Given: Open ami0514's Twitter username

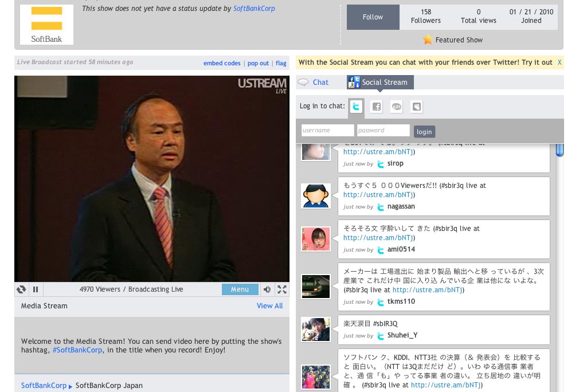Looking at the screenshot, I should tap(401, 249).
